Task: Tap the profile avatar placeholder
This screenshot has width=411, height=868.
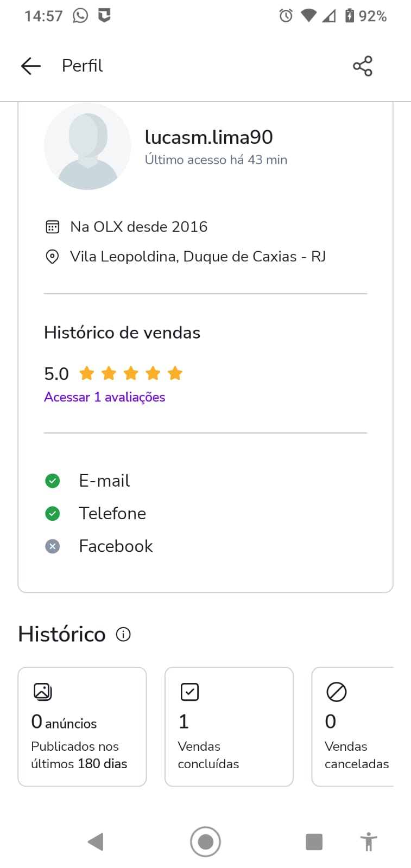Action: point(87,146)
